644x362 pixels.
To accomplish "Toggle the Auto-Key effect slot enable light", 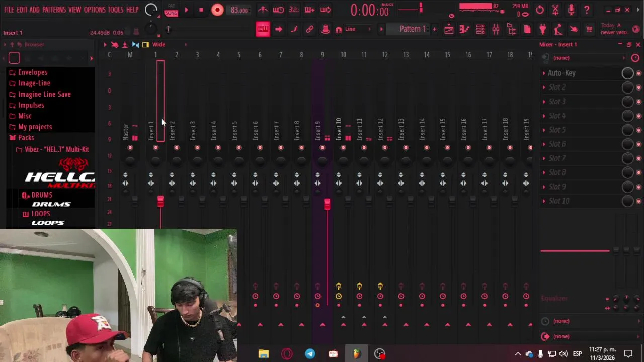I will (x=638, y=73).
